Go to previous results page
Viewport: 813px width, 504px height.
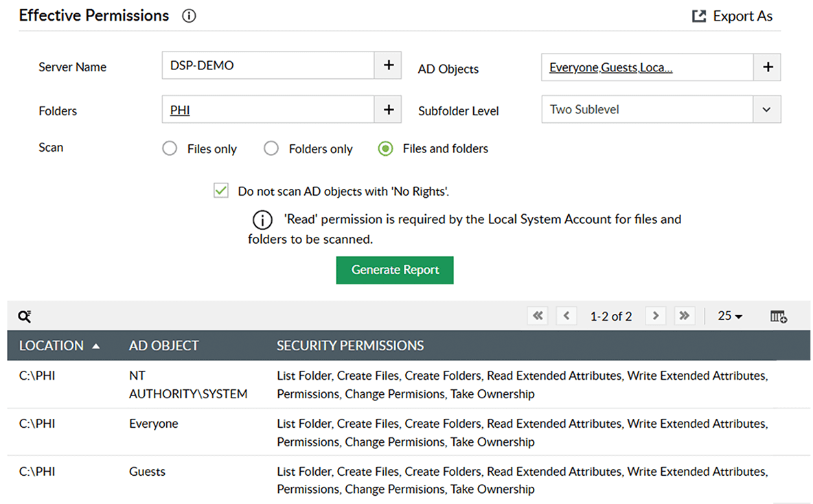(566, 316)
